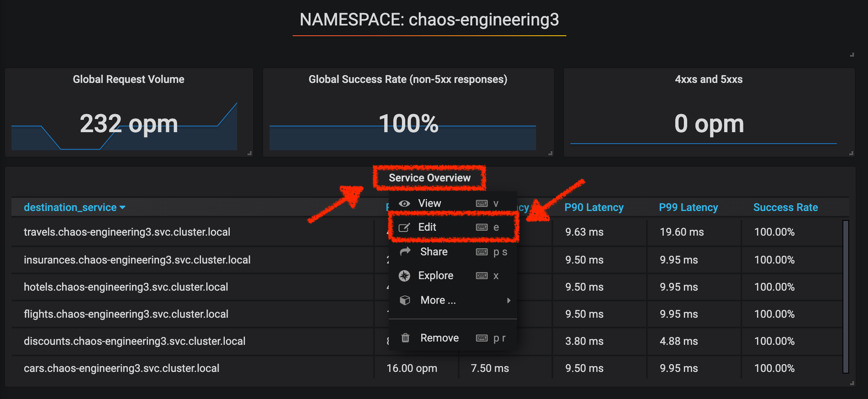Image resolution: width=868 pixels, height=399 pixels.
Task: Sort by the destination_service column header
Action: pyautogui.click(x=70, y=208)
